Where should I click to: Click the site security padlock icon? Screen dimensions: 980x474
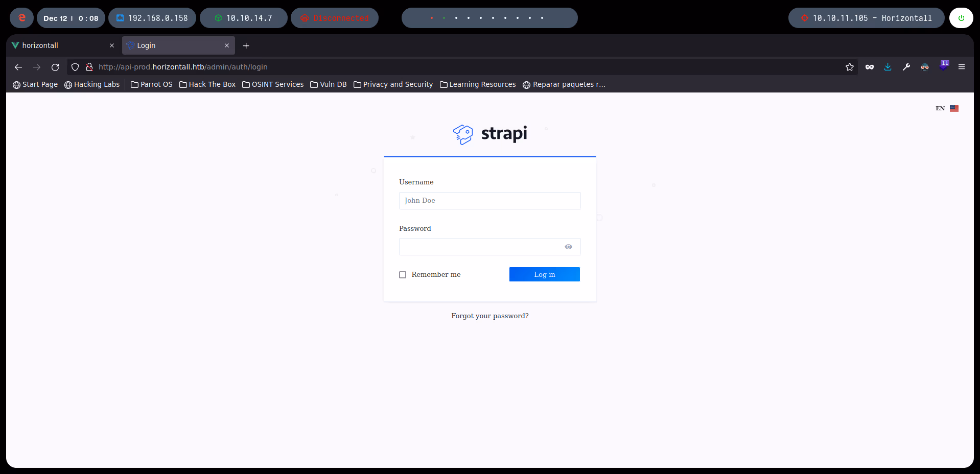pos(89,67)
